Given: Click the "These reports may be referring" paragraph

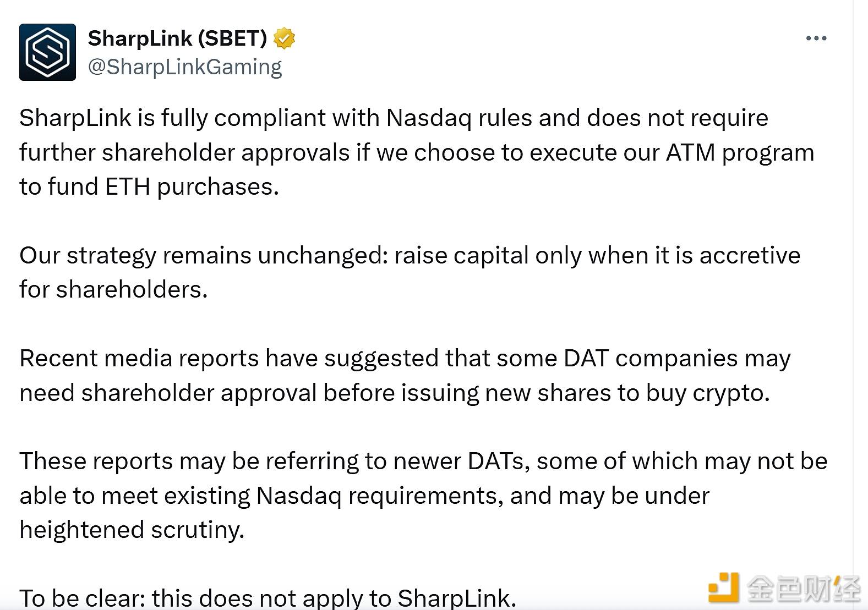Looking at the screenshot, I should point(423,495).
